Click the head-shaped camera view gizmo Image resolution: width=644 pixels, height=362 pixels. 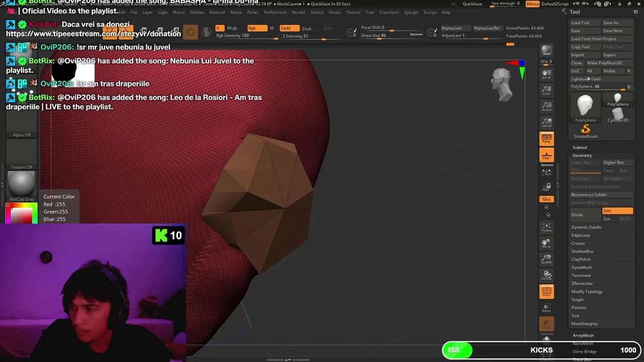[502, 84]
